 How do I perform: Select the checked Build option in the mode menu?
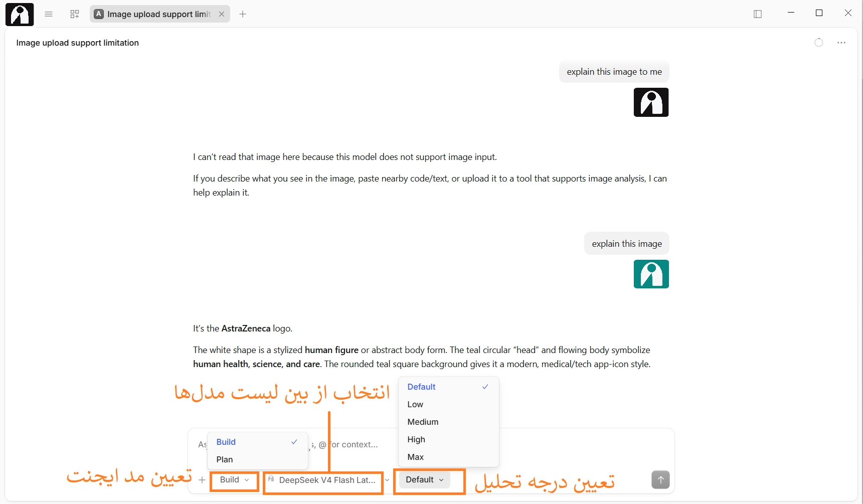coord(257,442)
